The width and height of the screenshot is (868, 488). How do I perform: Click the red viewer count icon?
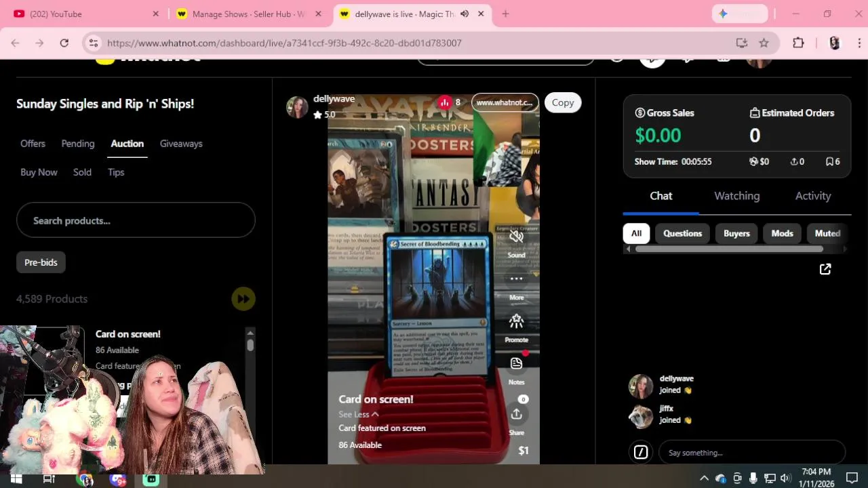(445, 102)
